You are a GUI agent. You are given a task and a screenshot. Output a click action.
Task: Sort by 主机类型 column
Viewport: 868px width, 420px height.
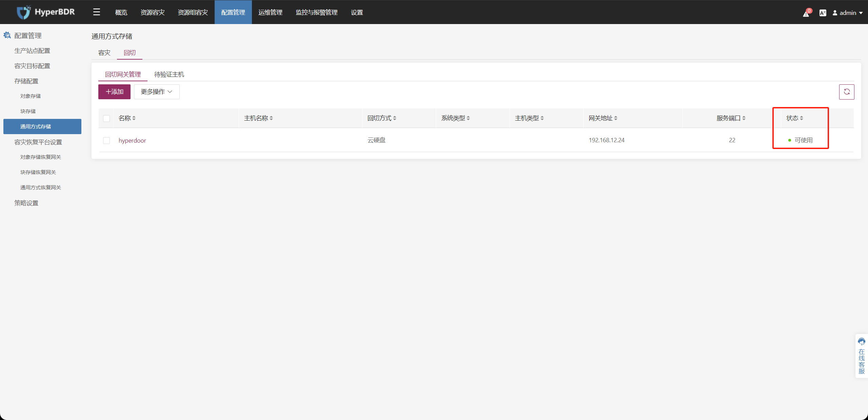click(x=542, y=118)
